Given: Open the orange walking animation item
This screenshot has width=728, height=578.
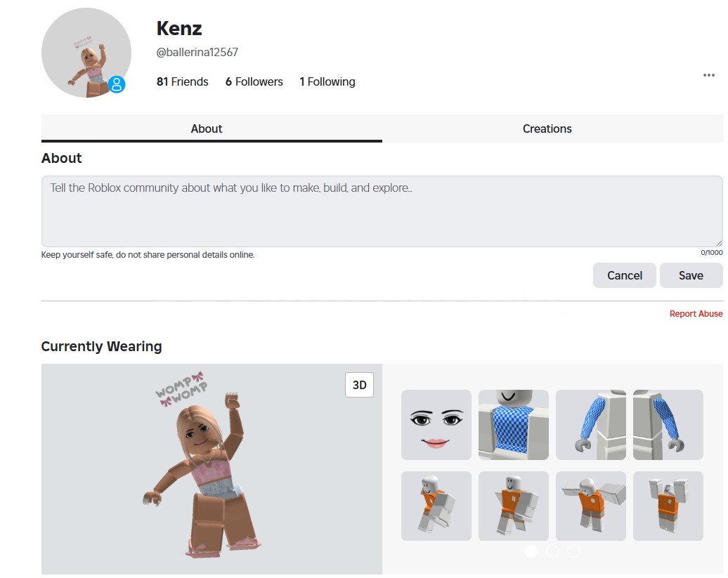Looking at the screenshot, I should tap(513, 506).
